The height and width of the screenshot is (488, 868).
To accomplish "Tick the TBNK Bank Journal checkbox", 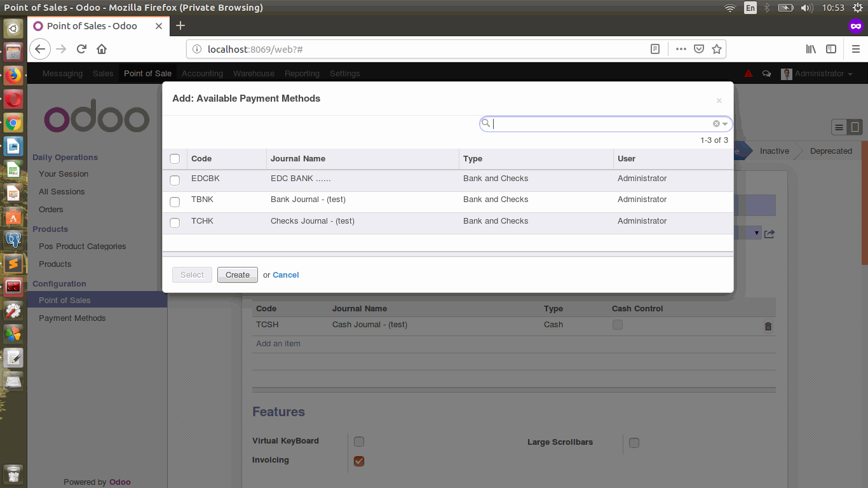I will [x=175, y=202].
